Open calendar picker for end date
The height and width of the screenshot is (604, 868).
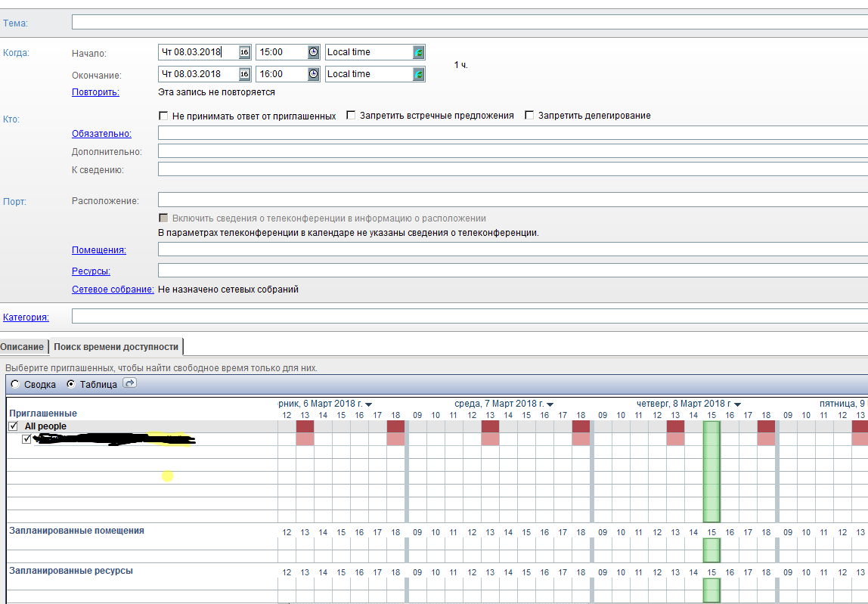pyautogui.click(x=244, y=73)
